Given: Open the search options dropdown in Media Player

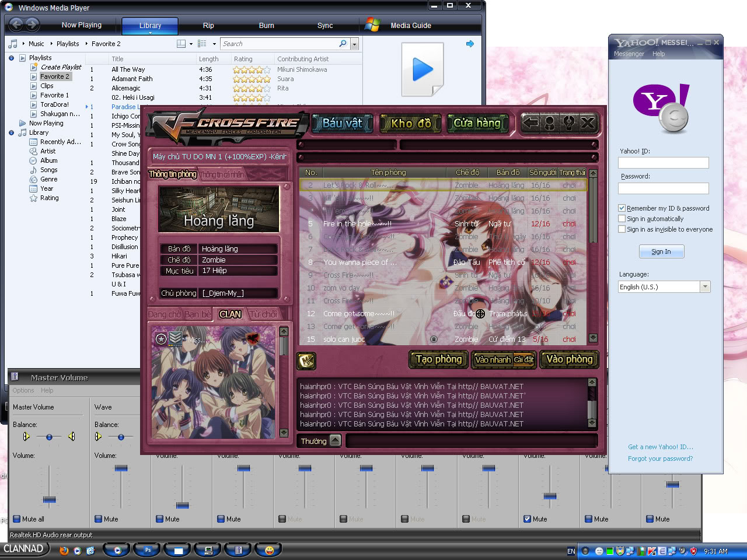Looking at the screenshot, I should 354,44.
